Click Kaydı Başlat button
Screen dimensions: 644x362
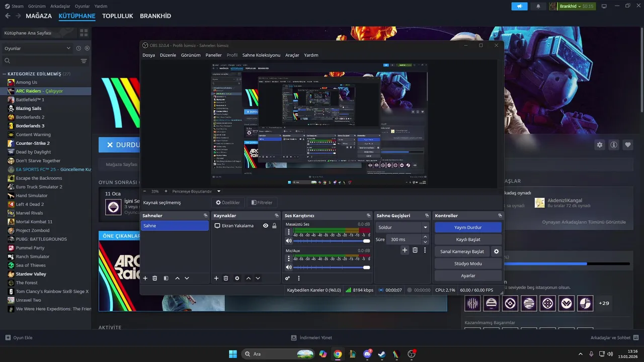coord(468,239)
